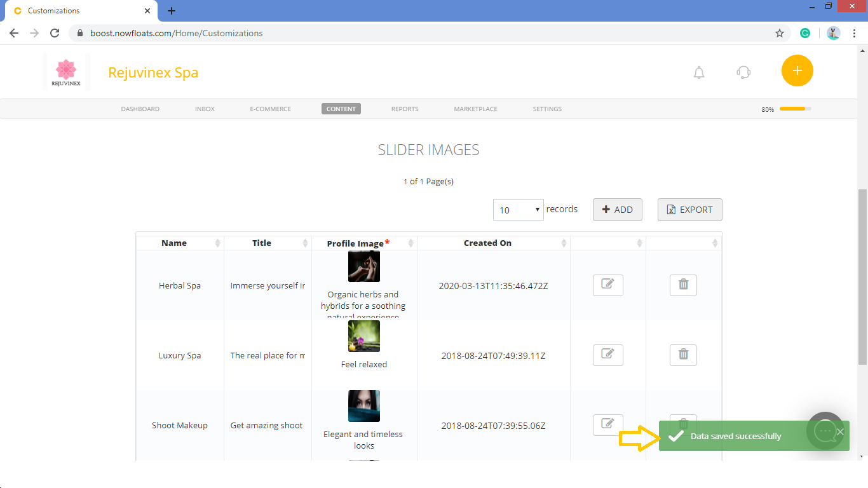Close the Customizations tab

147,11
